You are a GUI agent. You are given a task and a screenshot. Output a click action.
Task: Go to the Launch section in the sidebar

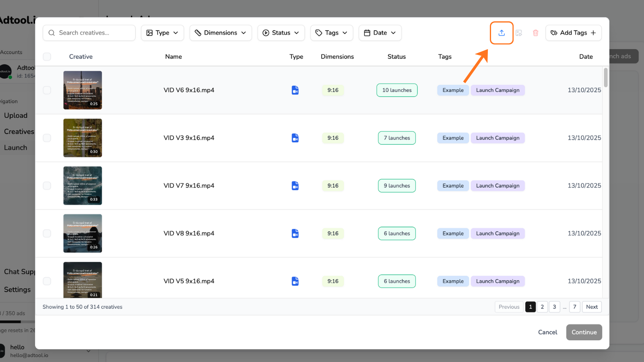click(16, 147)
